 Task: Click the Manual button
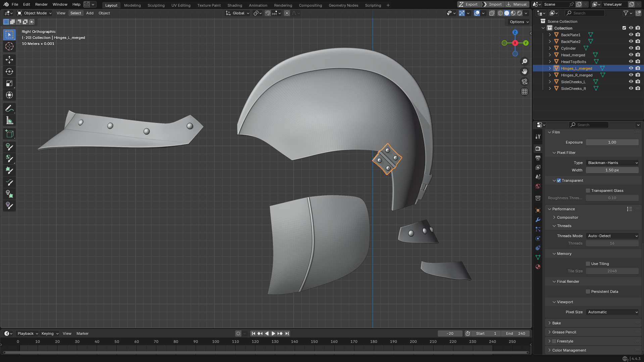(x=517, y=4)
